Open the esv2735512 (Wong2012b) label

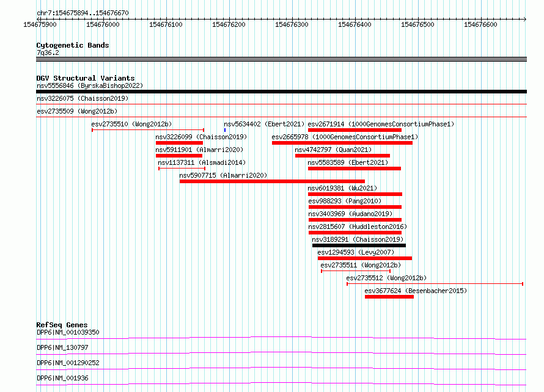[386, 278]
